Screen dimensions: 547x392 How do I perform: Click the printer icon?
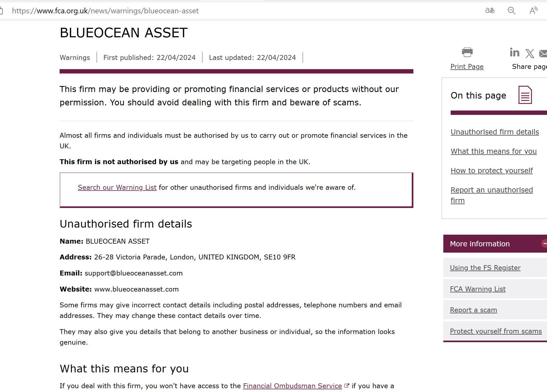467,52
